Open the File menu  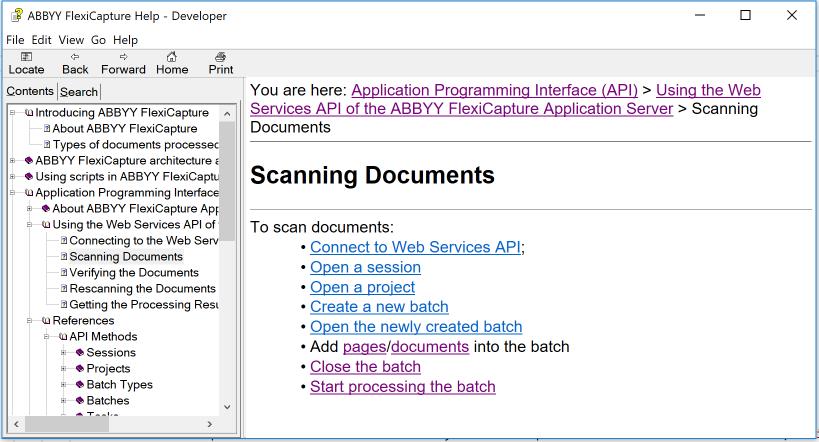[x=15, y=40]
